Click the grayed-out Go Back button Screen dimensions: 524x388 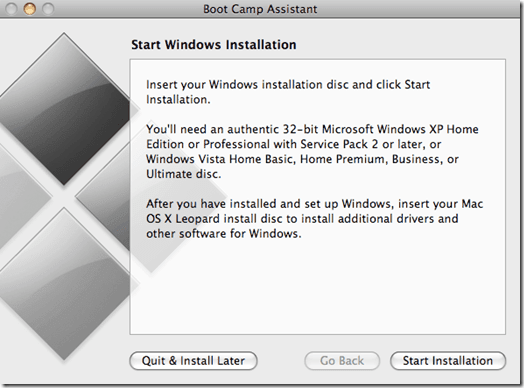pos(342,361)
